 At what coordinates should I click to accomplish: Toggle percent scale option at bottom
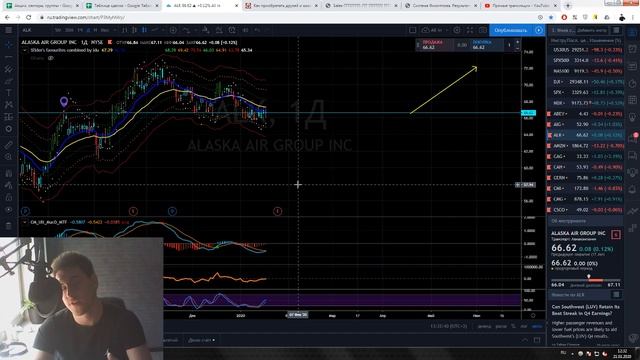pyautogui.click(x=513, y=326)
